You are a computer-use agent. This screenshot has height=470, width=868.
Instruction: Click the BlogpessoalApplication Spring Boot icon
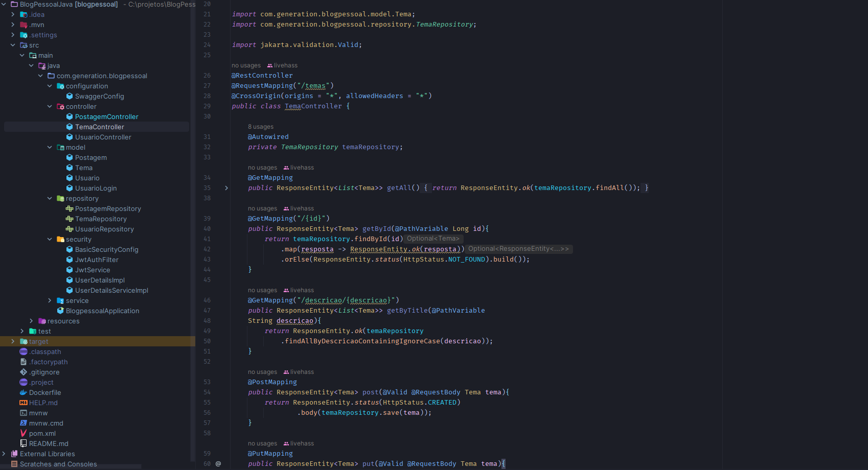tap(61, 311)
